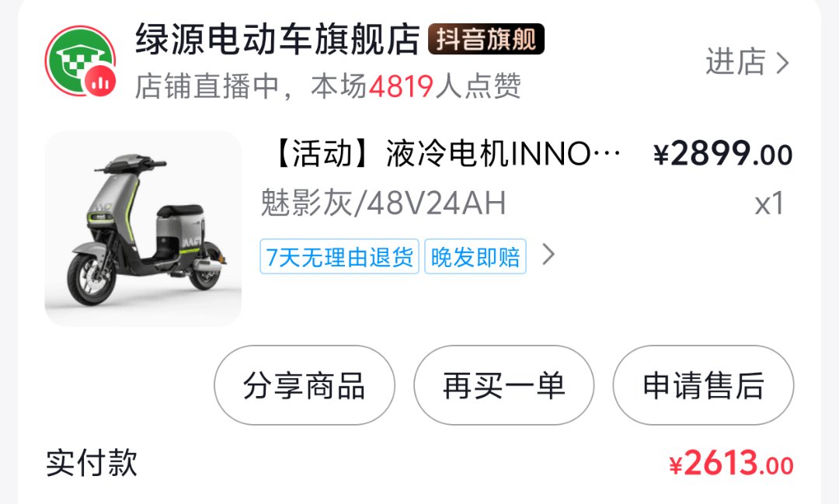This screenshot has height=504, width=839.
Task: Tap the red ¥2613.00 paid amount
Action: point(731,464)
